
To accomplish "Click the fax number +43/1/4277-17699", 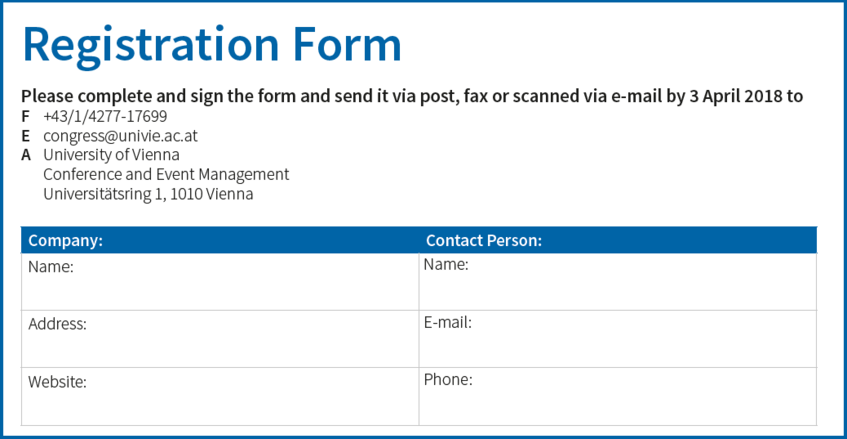I will coord(105,116).
